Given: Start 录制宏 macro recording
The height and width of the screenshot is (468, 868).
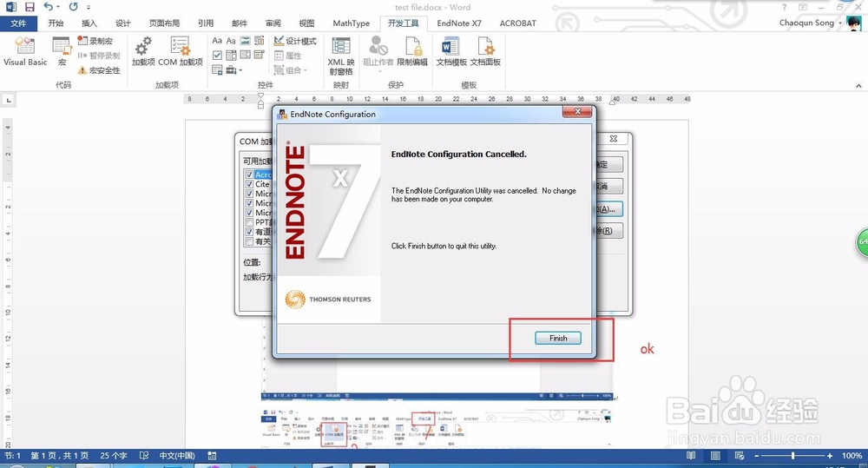Looking at the screenshot, I should click(95, 41).
